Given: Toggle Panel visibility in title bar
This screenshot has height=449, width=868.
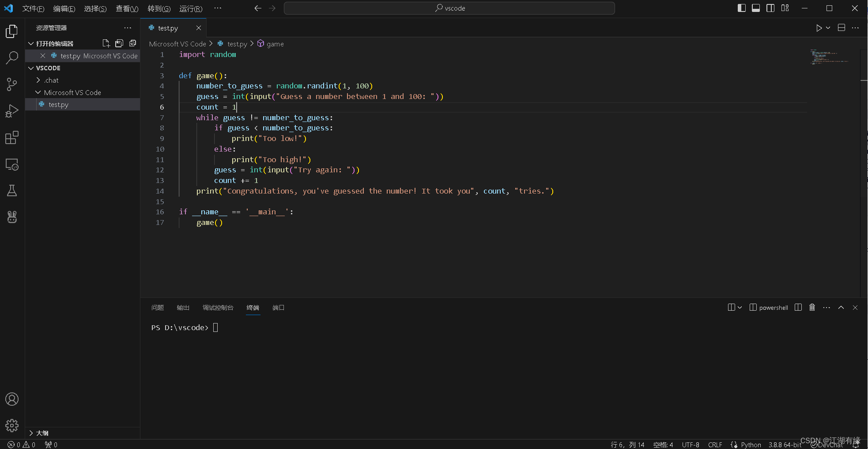Looking at the screenshot, I should coord(756,8).
